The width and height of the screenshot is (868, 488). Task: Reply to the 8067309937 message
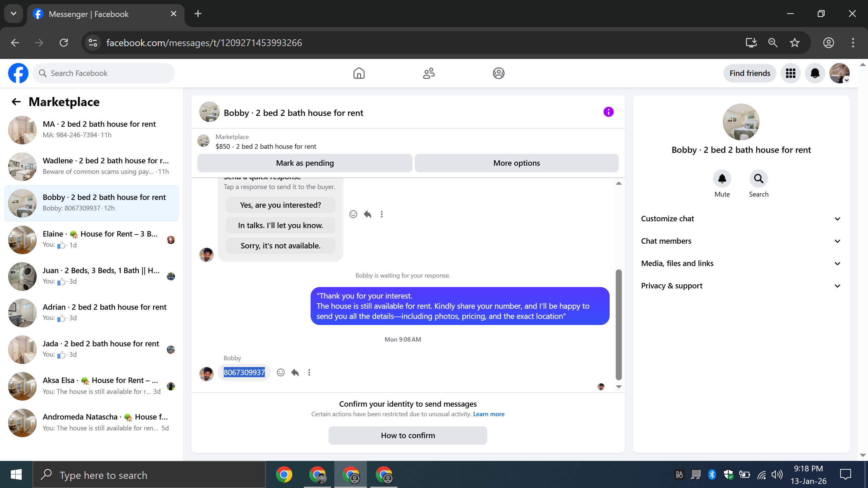[x=295, y=372]
